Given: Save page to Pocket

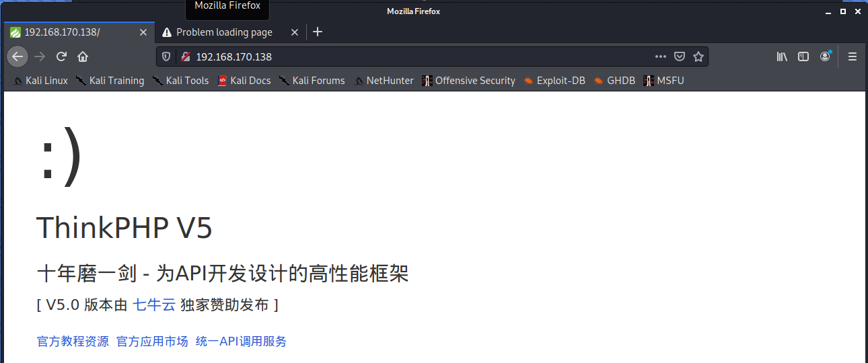Looking at the screenshot, I should (x=680, y=56).
